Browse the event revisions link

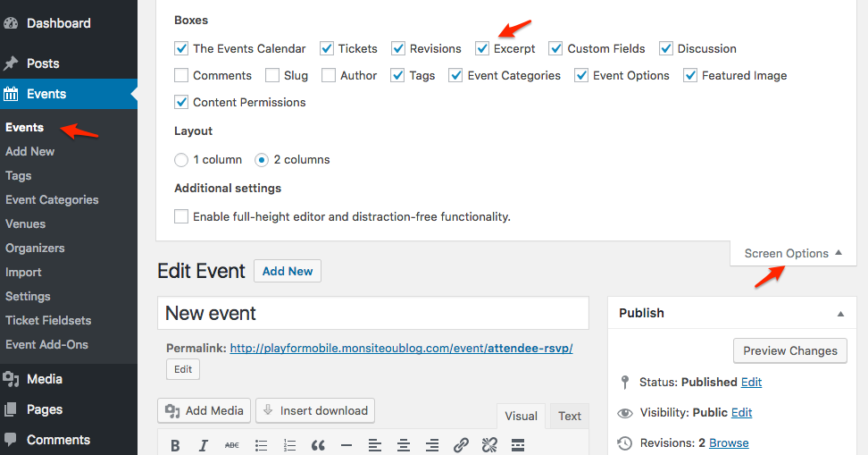pos(729,442)
